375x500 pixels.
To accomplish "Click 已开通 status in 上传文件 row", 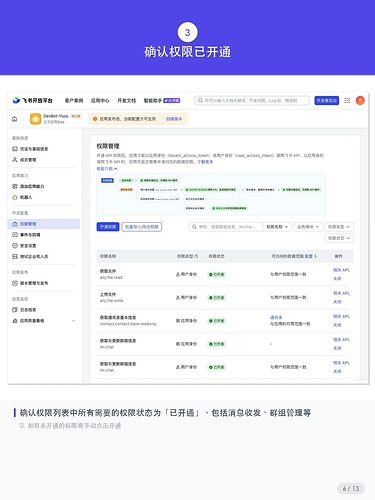I will [217, 298].
